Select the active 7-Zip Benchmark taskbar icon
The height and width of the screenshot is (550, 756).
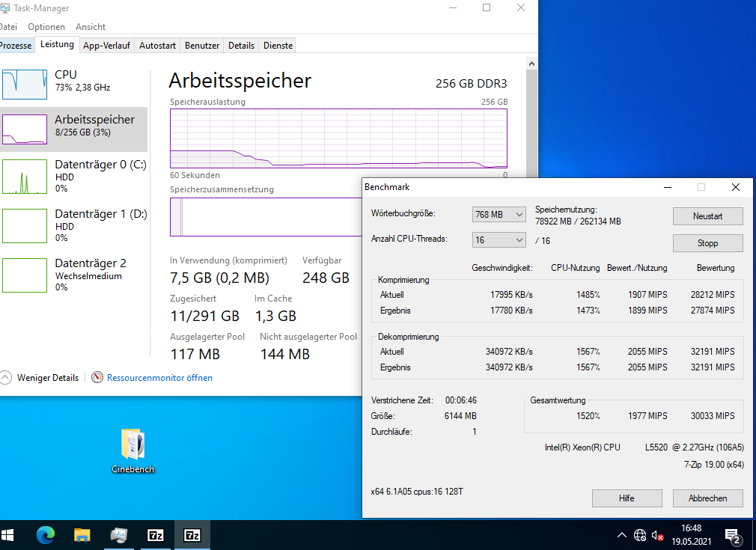tap(192, 535)
